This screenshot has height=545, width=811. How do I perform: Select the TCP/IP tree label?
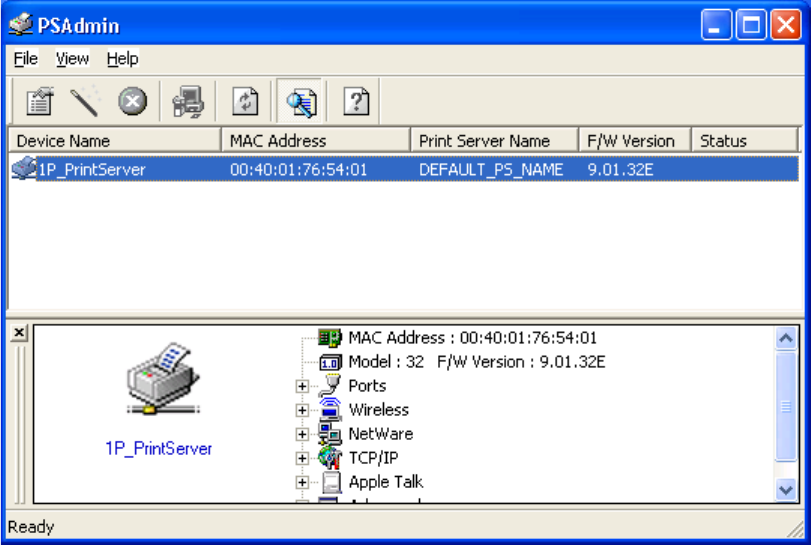pyautogui.click(x=373, y=458)
